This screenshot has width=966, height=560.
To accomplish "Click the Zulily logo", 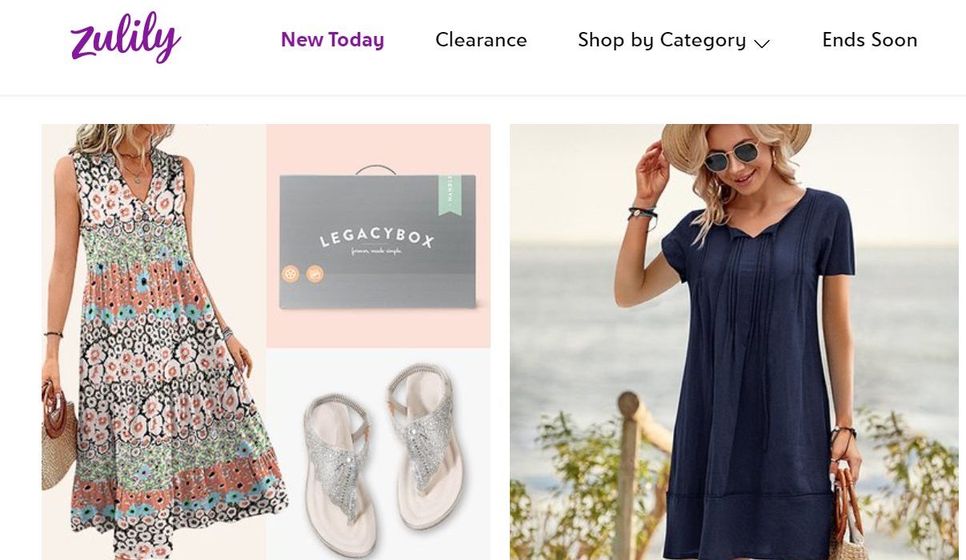I will 126,38.
